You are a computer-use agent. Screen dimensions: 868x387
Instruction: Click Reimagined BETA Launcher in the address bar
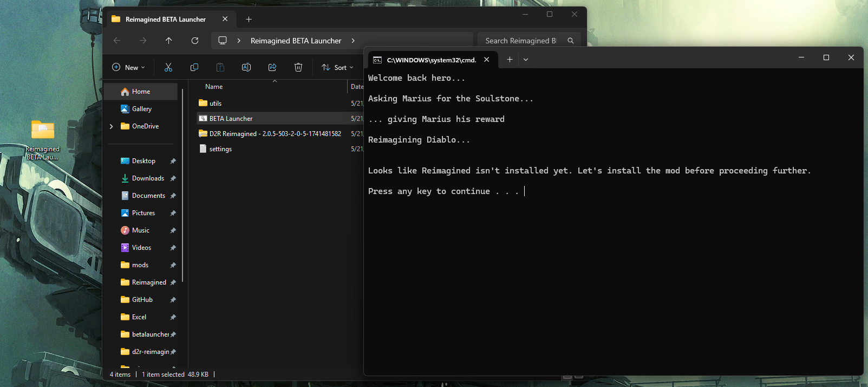pos(296,41)
